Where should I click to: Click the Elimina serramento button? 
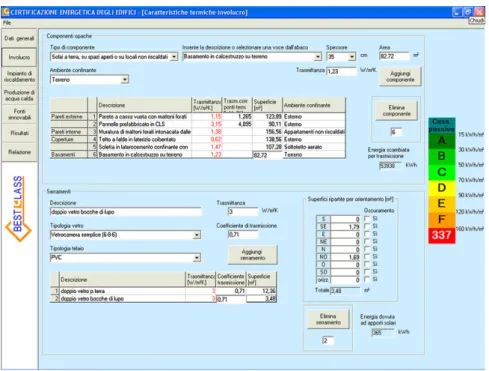click(328, 319)
